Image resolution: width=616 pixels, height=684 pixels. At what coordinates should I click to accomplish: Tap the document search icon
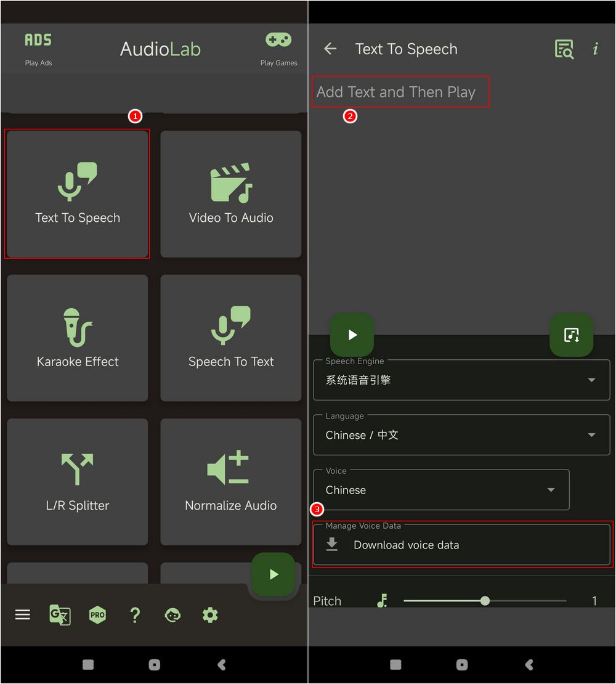pyautogui.click(x=564, y=49)
